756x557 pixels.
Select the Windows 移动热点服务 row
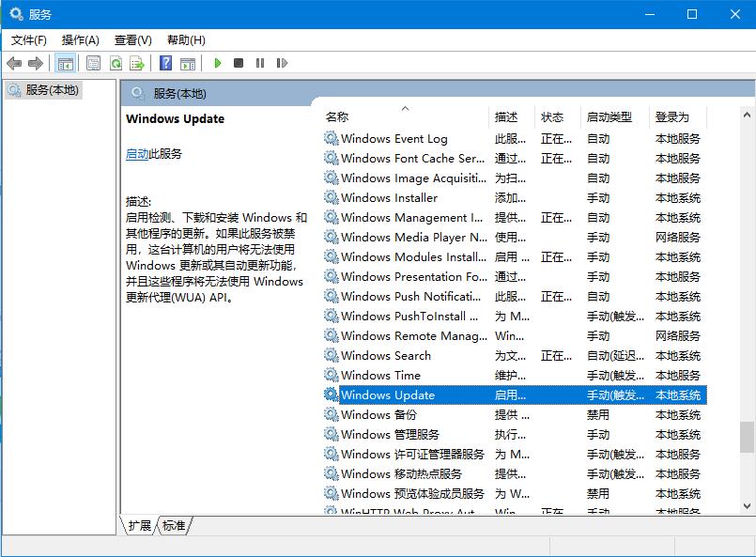pyautogui.click(x=514, y=474)
